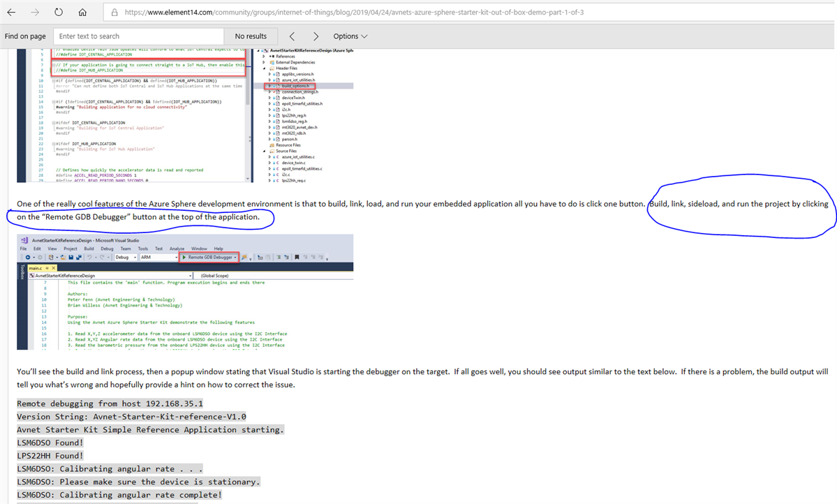The width and height of the screenshot is (837, 504).
Task: Open the build_options.h code screenshot image
Action: click(185, 116)
